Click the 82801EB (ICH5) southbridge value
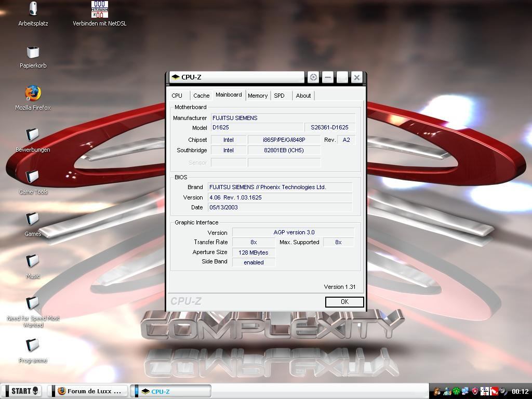 click(284, 150)
